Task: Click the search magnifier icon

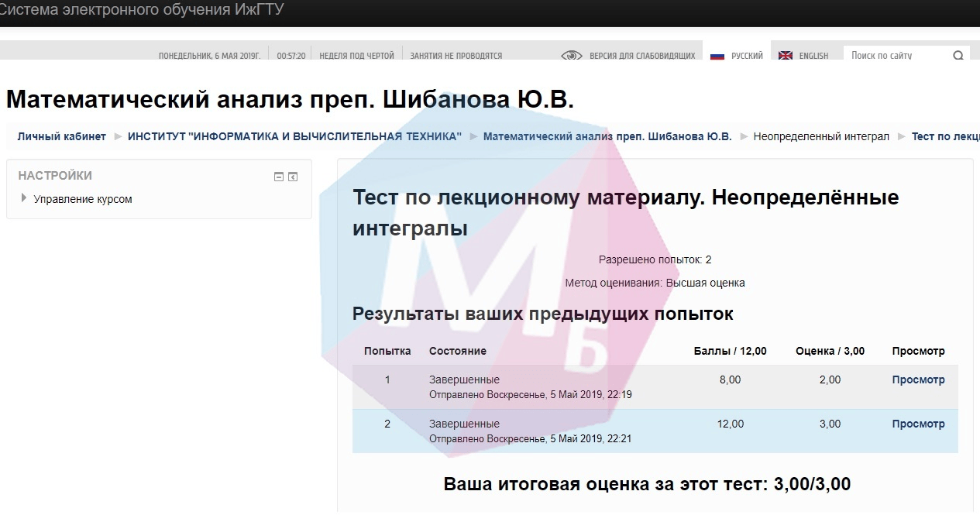Action: click(x=958, y=56)
